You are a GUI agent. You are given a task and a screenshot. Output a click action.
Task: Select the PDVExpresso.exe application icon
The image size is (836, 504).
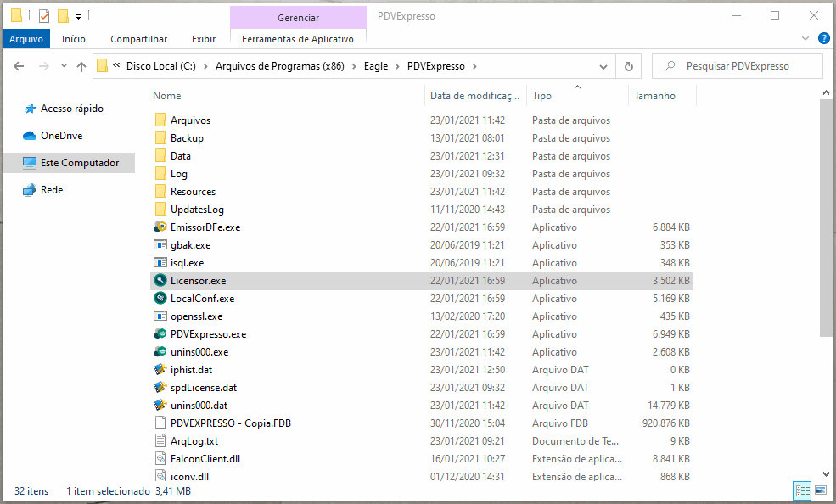point(160,334)
